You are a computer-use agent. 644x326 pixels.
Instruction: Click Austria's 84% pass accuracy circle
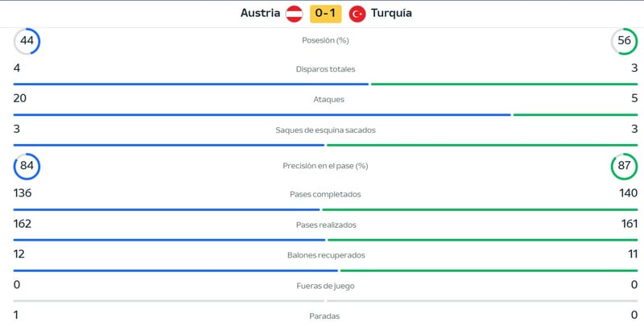(27, 167)
